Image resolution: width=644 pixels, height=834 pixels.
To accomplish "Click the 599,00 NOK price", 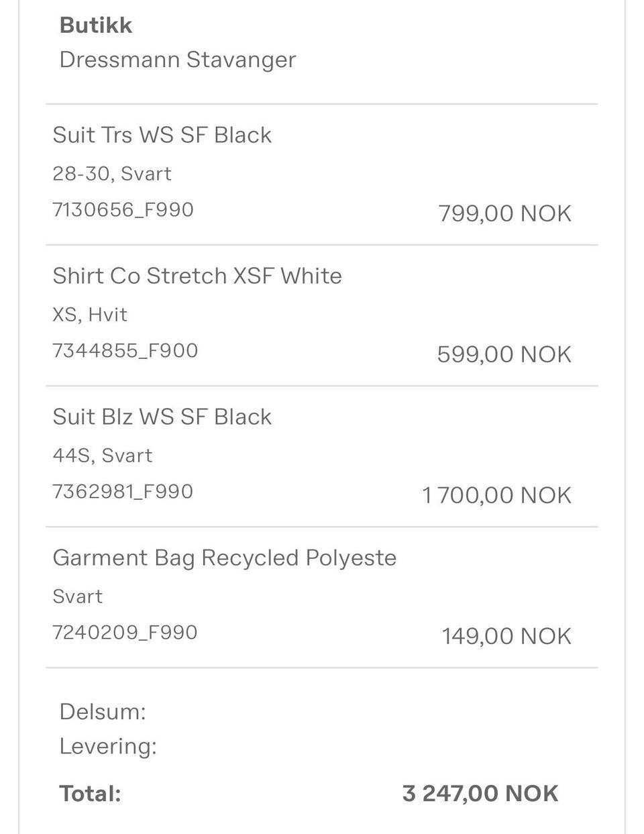I will click(x=504, y=355).
